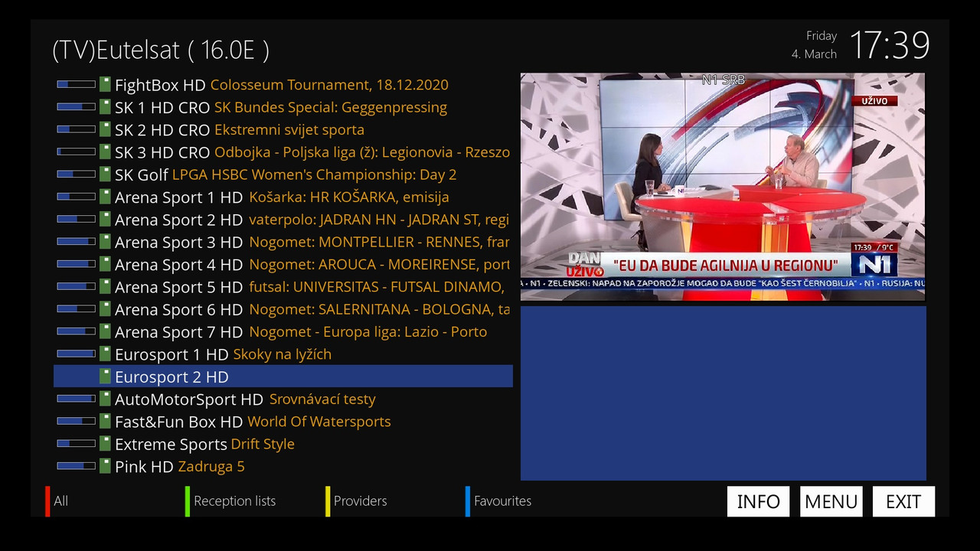Click the green icon beside Arena Sport 6 HD

[x=106, y=308]
